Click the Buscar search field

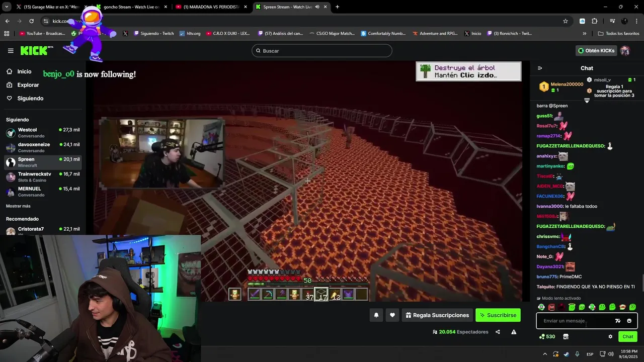click(x=322, y=51)
